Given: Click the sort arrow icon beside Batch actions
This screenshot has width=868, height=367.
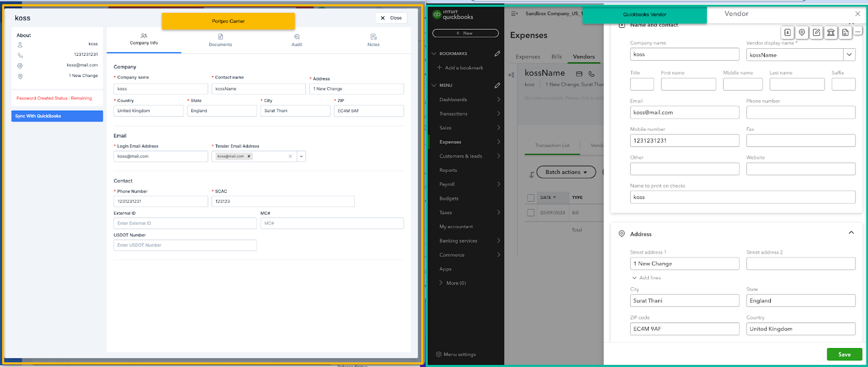Looking at the screenshot, I should [x=532, y=175].
